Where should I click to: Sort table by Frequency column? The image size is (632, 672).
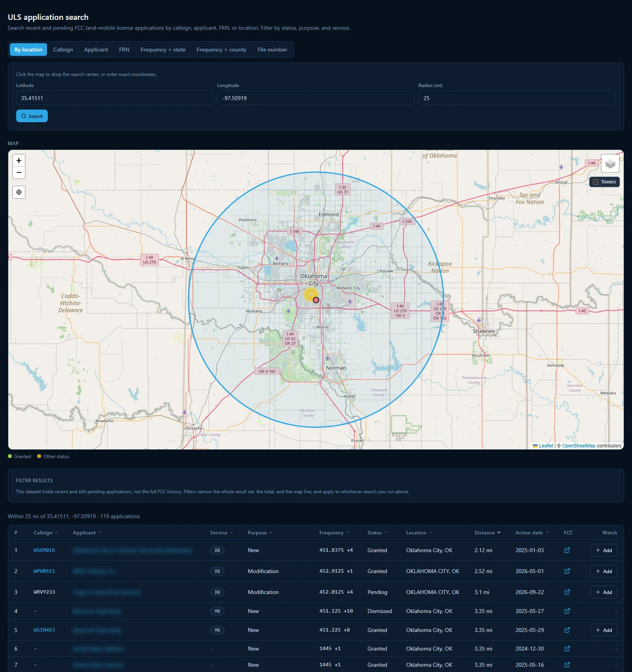click(334, 533)
